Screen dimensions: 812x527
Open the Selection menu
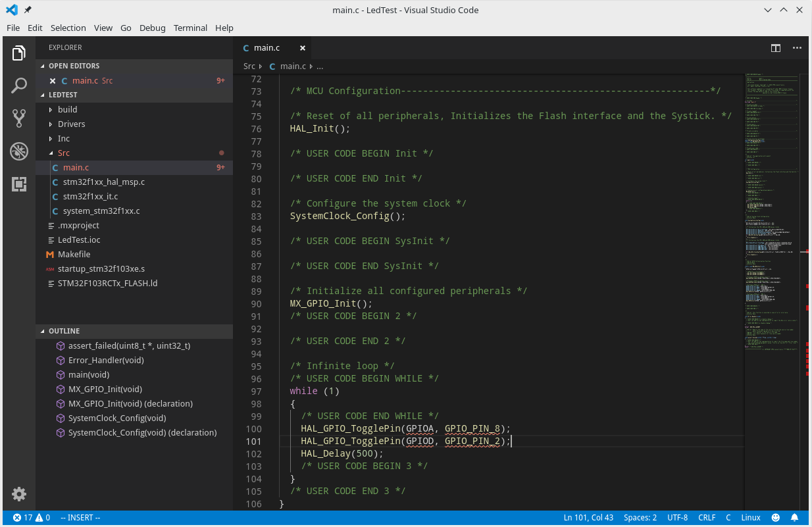(68, 28)
